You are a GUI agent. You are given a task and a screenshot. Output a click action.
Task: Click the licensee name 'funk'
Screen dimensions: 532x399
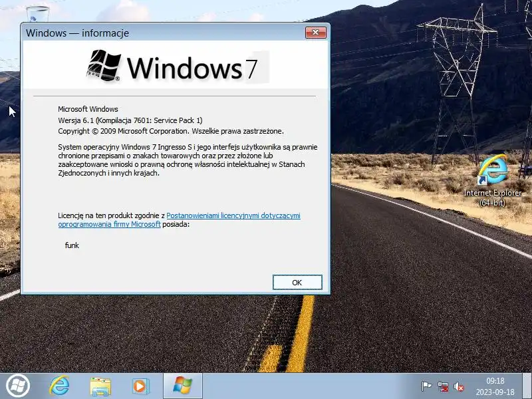(72, 245)
